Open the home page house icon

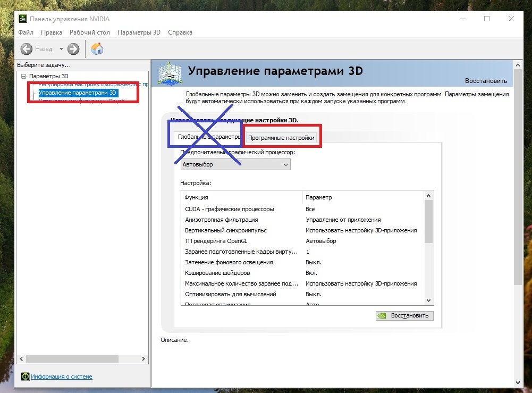point(97,49)
